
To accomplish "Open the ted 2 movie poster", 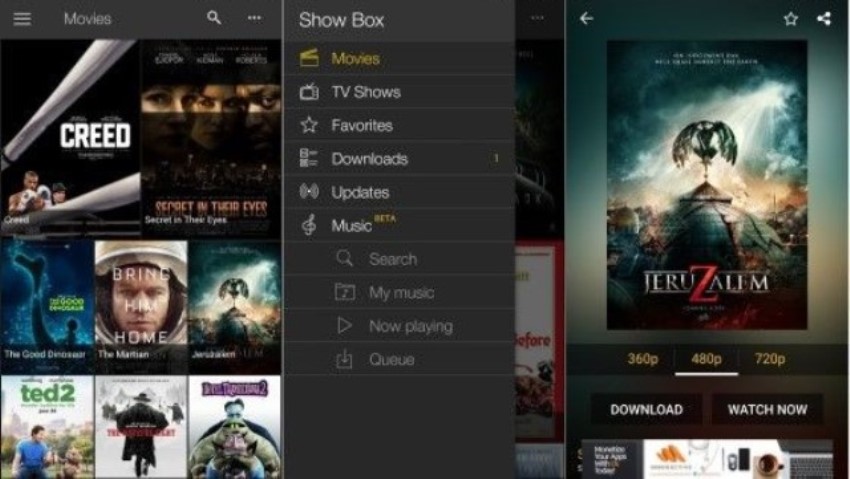I will tap(47, 427).
